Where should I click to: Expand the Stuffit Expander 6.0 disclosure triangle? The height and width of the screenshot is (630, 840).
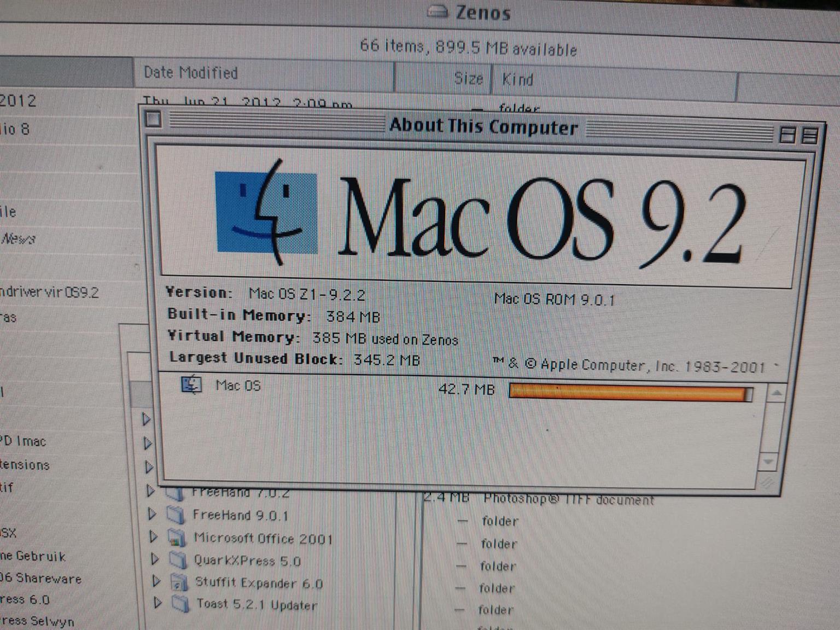pyautogui.click(x=156, y=581)
